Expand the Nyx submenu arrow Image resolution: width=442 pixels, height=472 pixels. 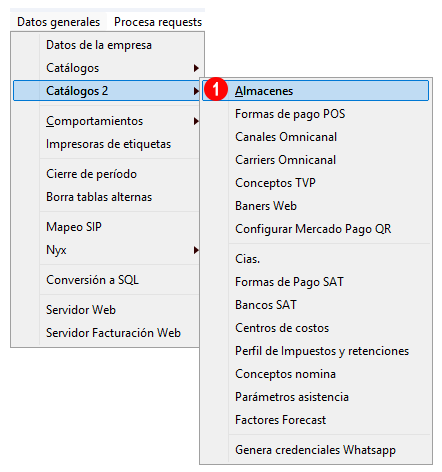coord(196,250)
